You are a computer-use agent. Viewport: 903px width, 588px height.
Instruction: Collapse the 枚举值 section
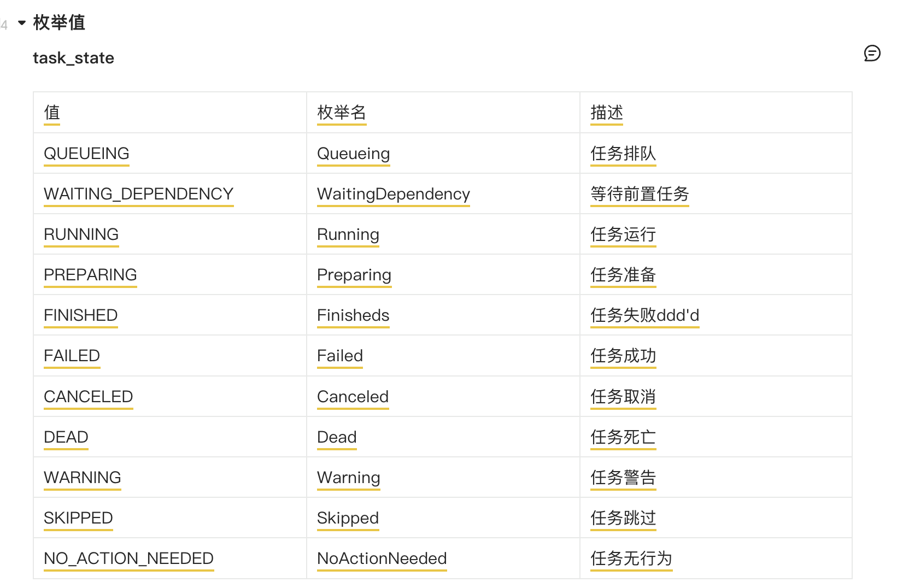[x=22, y=23]
